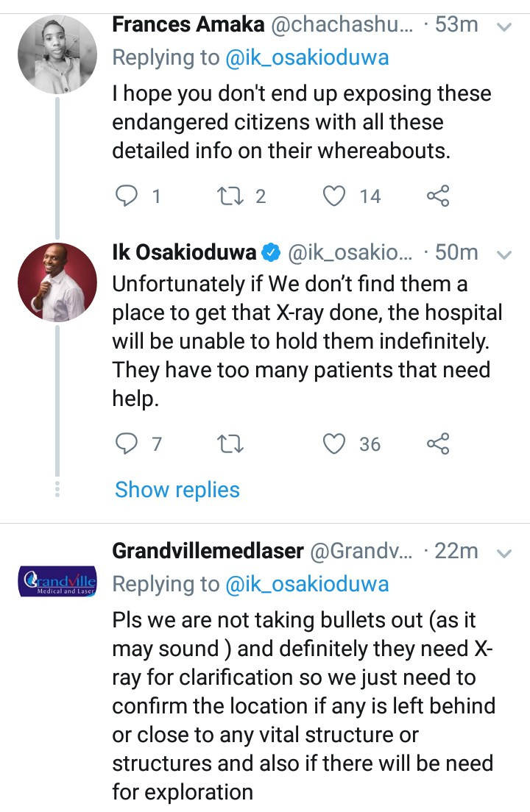Open dropdown arrow on Frances Amaka's tweet
The width and height of the screenshot is (530, 812).
(504, 26)
